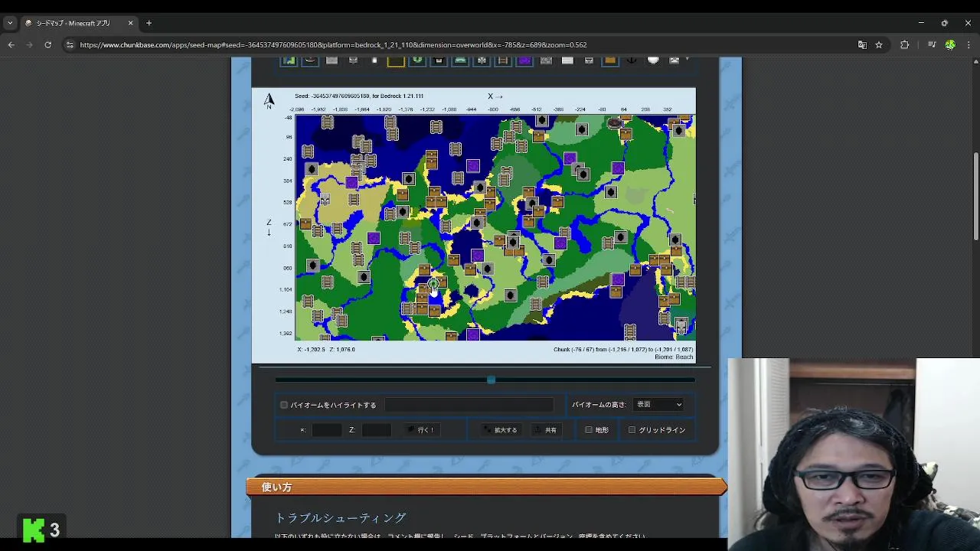Click the map zoom slider handle

pyautogui.click(x=491, y=380)
